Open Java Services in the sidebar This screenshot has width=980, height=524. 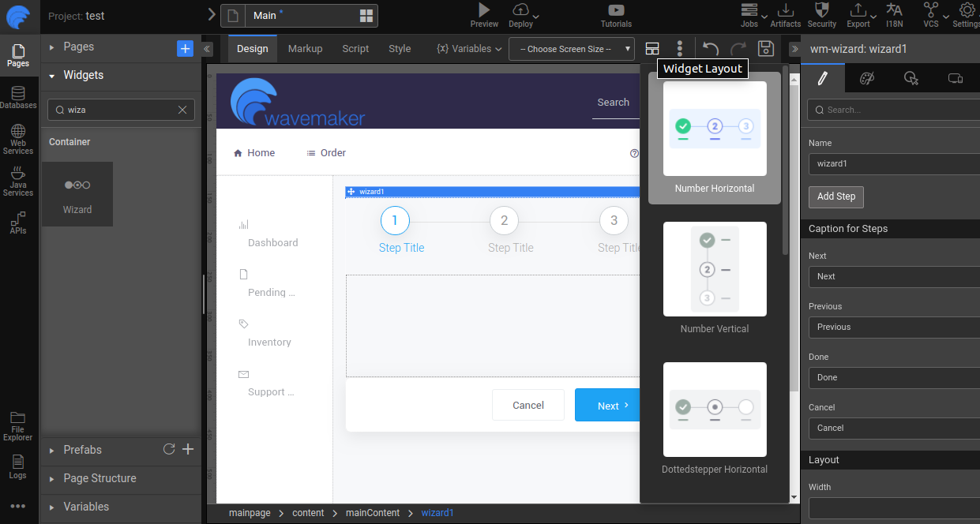[17, 180]
